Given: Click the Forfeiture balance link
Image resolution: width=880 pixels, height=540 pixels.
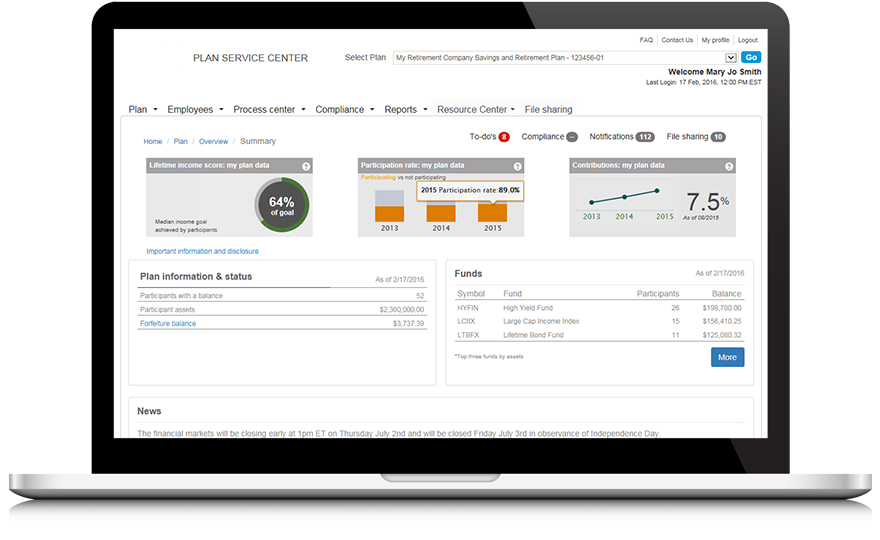Looking at the screenshot, I should click(x=168, y=324).
